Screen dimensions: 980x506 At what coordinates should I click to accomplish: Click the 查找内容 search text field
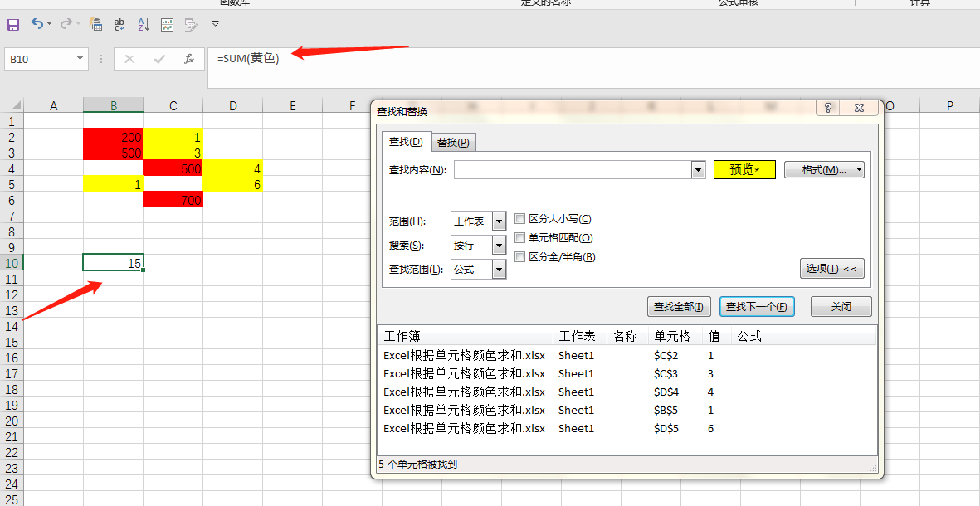click(573, 170)
